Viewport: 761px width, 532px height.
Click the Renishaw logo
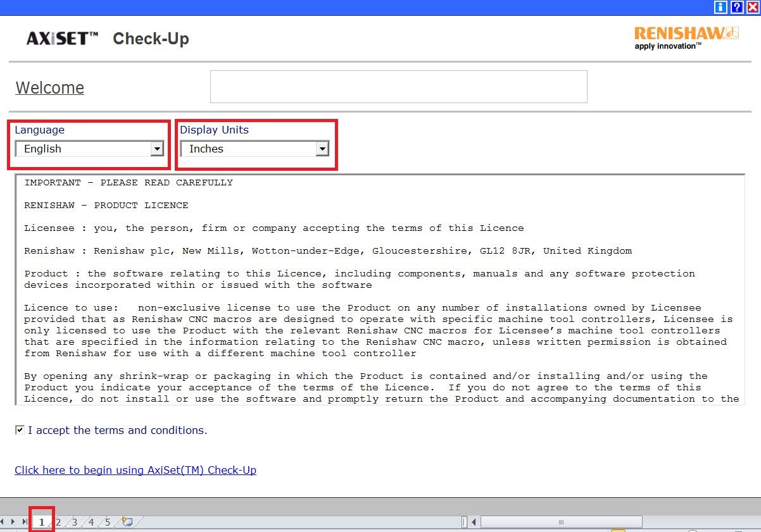coord(686,37)
